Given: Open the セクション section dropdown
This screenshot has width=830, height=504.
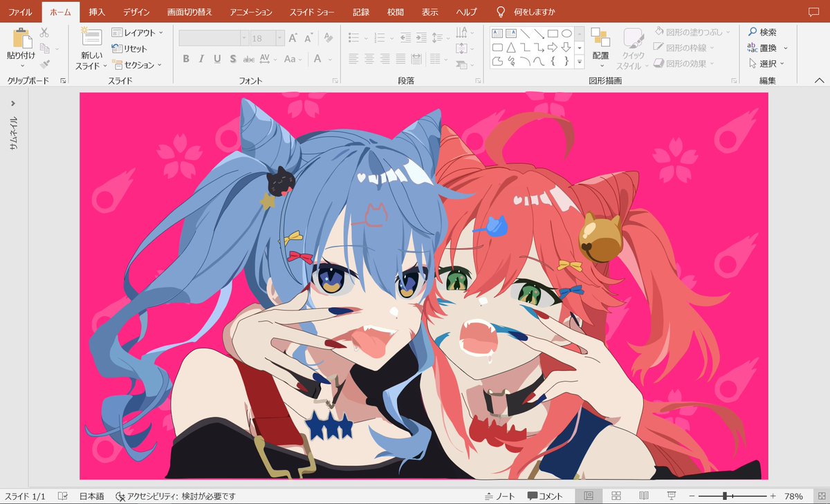Looking at the screenshot, I should click(x=137, y=64).
